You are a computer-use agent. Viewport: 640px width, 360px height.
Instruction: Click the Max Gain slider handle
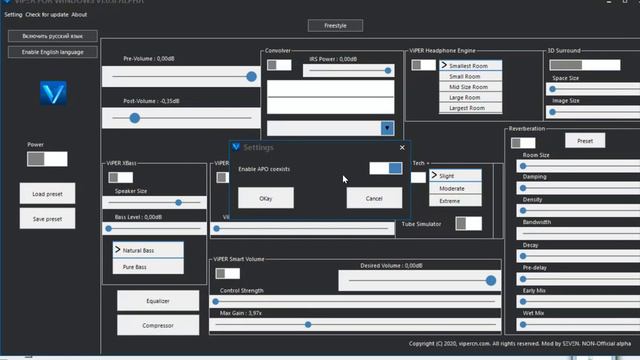pos(308,325)
